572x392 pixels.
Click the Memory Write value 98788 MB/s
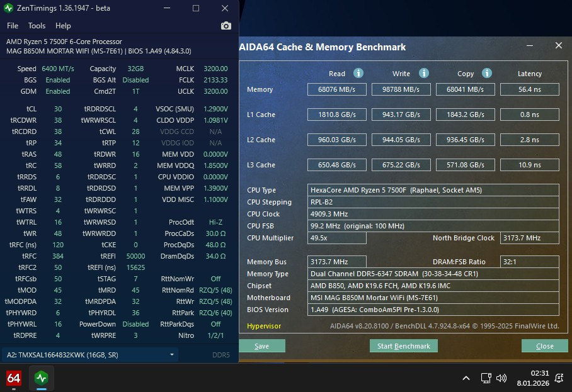click(x=401, y=89)
